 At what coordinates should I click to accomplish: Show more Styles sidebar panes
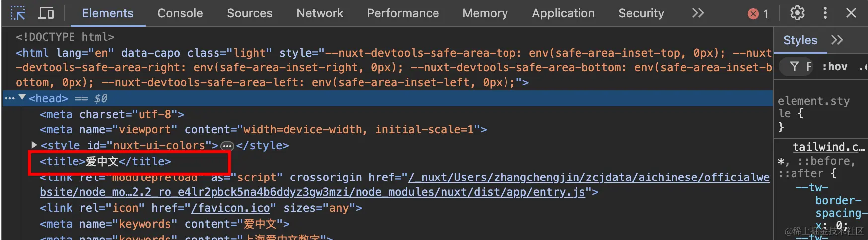[x=837, y=40]
